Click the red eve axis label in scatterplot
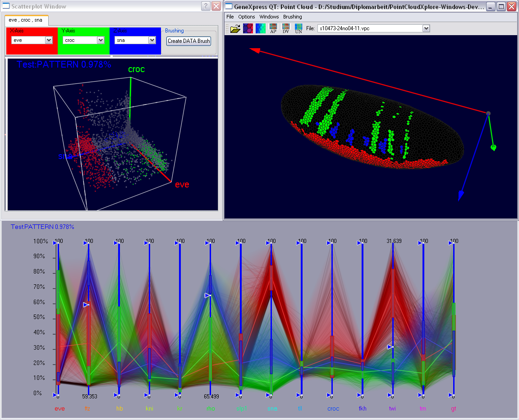 click(182, 184)
